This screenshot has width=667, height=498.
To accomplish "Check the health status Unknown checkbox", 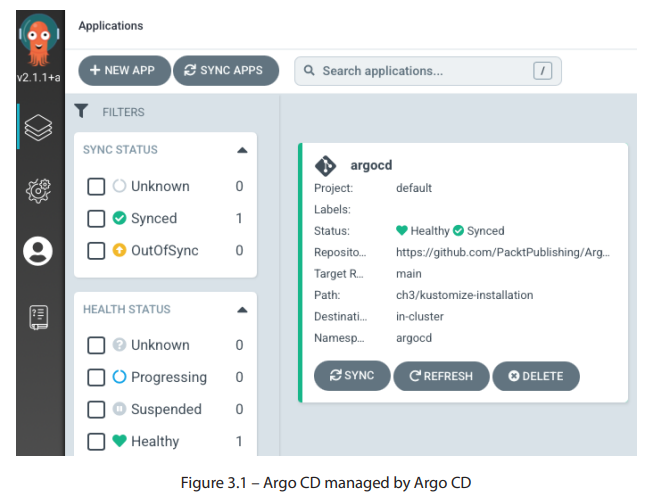I will point(96,345).
